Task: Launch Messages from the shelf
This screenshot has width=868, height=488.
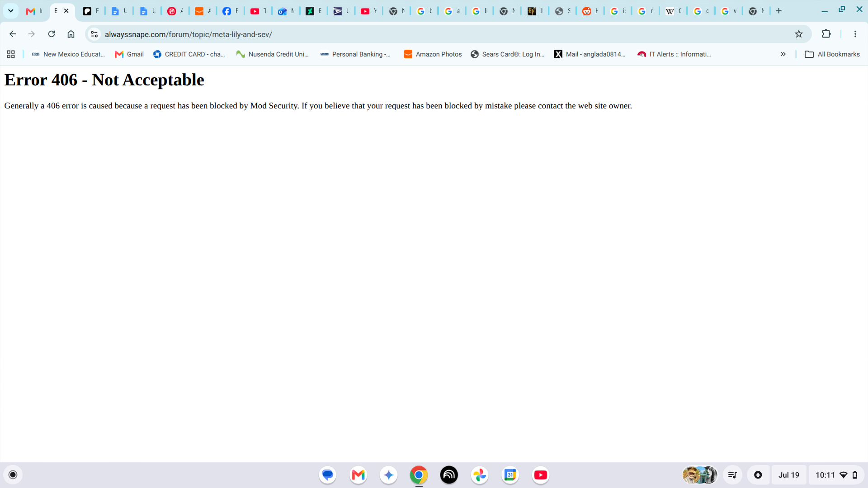Action: (x=328, y=475)
